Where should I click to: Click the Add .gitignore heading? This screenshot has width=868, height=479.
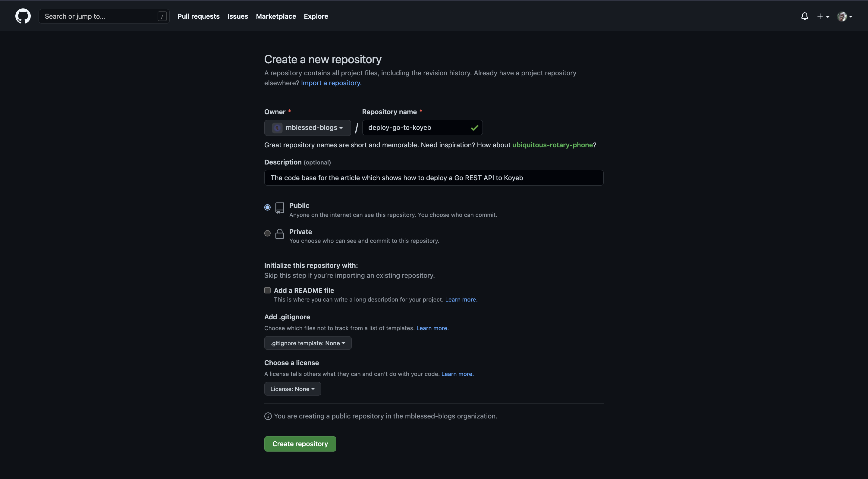287,317
